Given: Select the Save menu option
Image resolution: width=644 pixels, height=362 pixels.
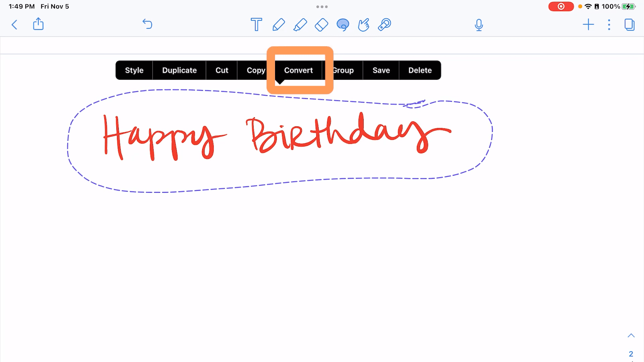Looking at the screenshot, I should tap(381, 70).
